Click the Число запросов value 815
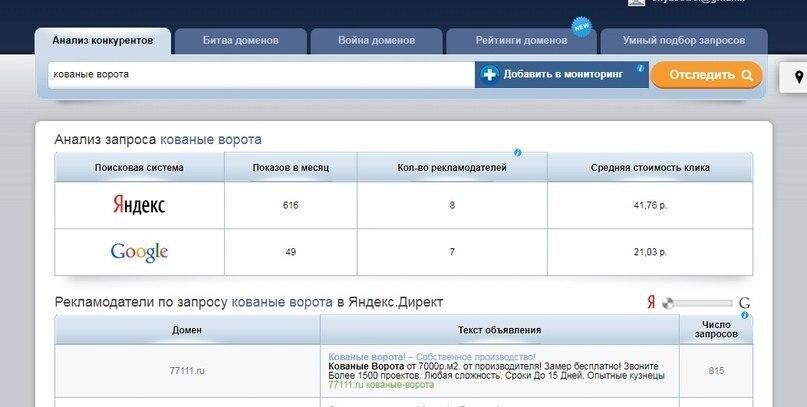This screenshot has height=407, width=807. point(716,370)
